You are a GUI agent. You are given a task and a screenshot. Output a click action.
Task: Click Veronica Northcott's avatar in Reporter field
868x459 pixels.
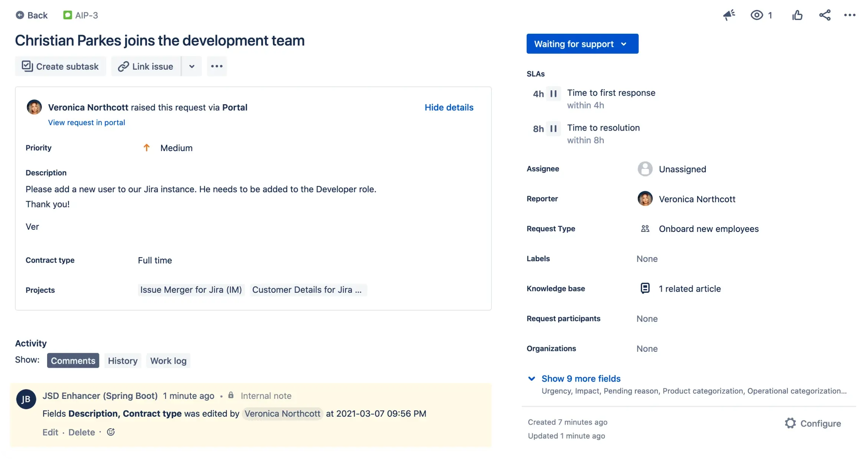(645, 199)
